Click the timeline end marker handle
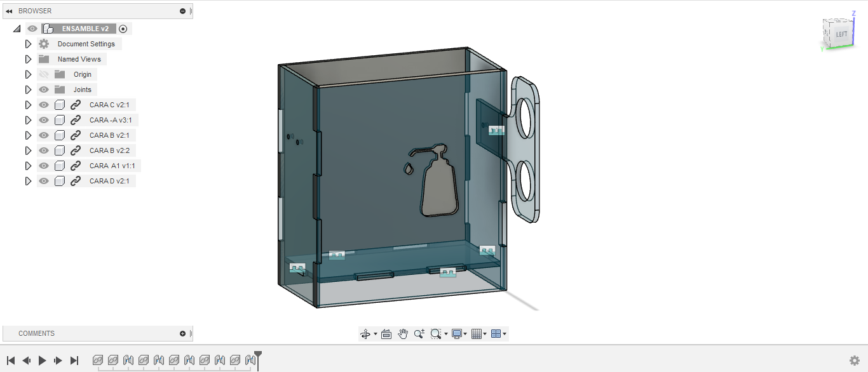Screen dimensions: 868x372 [258, 355]
